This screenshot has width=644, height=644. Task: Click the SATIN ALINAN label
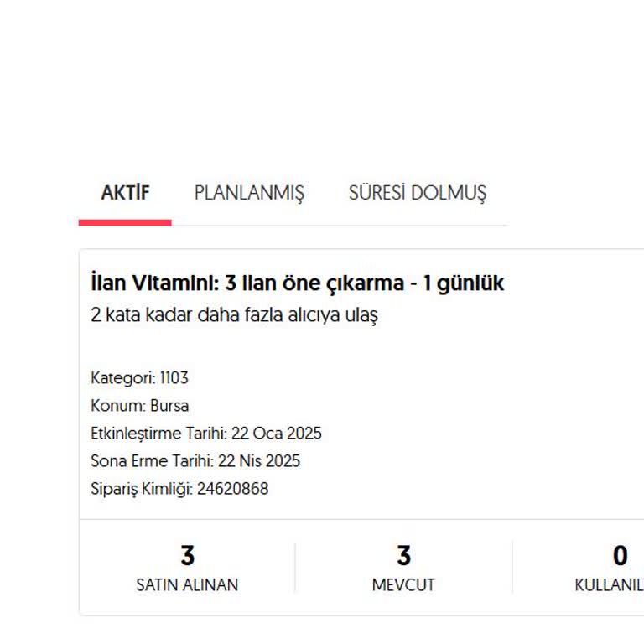pyautogui.click(x=187, y=584)
